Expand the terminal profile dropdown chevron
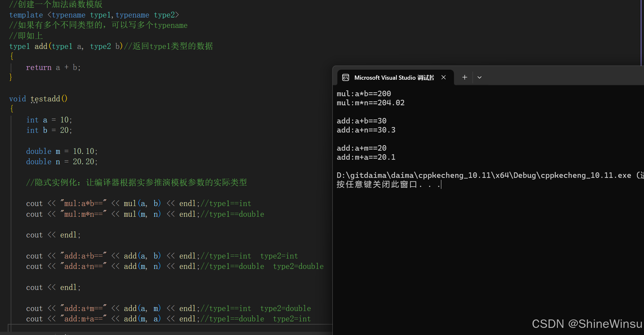Viewport: 644px width, 335px height. click(480, 77)
